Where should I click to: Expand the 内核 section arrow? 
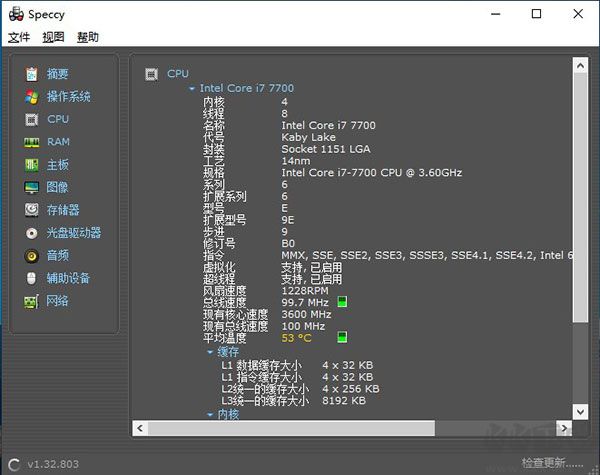click(x=210, y=414)
